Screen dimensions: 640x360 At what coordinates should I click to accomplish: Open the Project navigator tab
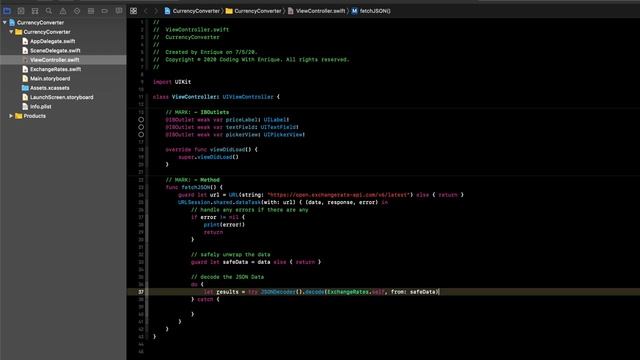click(7, 11)
